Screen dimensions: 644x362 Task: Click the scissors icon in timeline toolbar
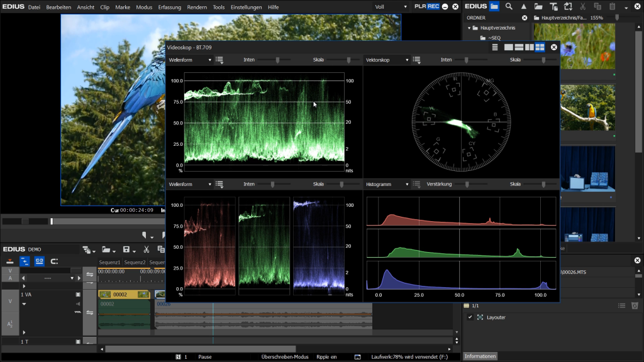pos(146,250)
